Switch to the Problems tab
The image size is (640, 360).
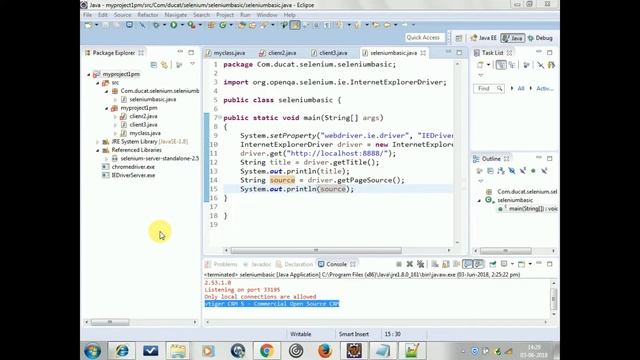pyautogui.click(x=221, y=264)
